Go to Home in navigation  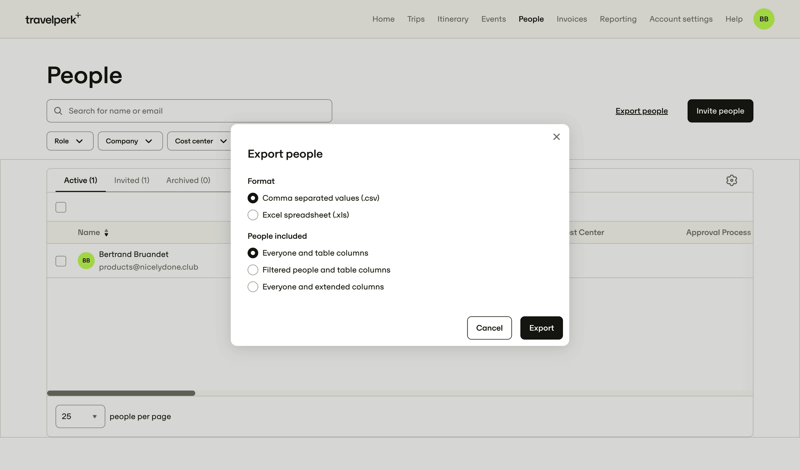point(383,19)
